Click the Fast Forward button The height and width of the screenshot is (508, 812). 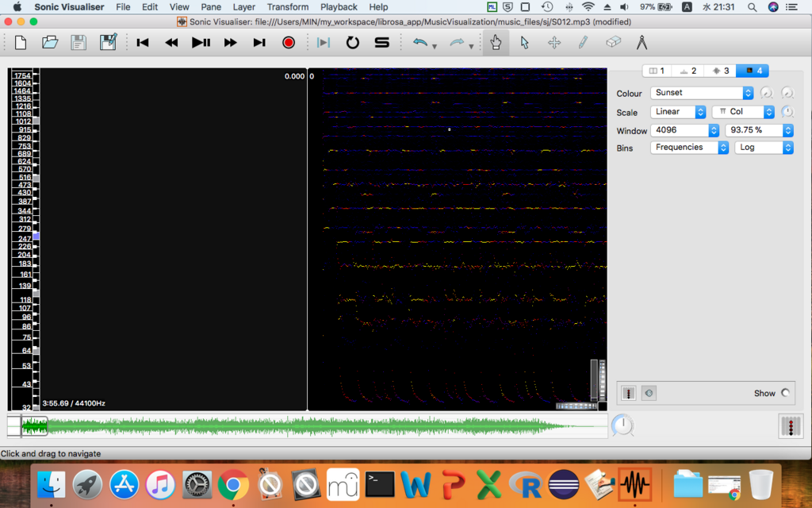pos(230,43)
